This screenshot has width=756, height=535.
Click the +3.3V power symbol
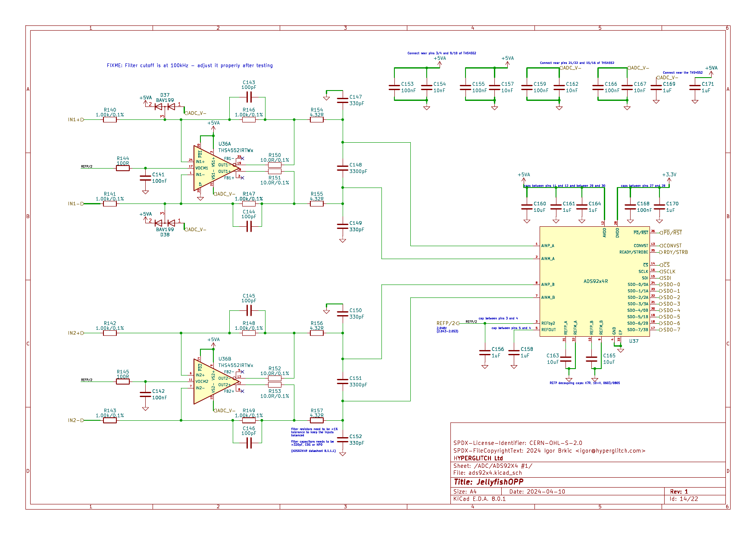coord(669,175)
